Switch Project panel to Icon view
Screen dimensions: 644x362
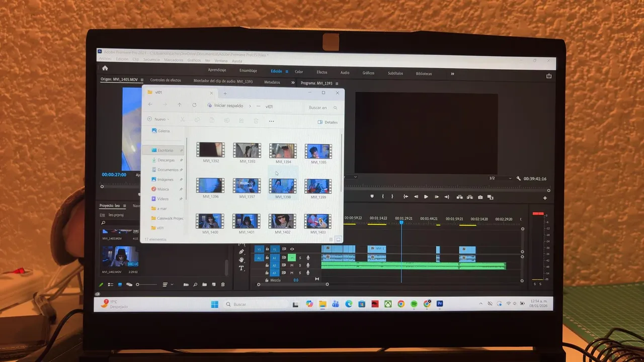[120, 285]
